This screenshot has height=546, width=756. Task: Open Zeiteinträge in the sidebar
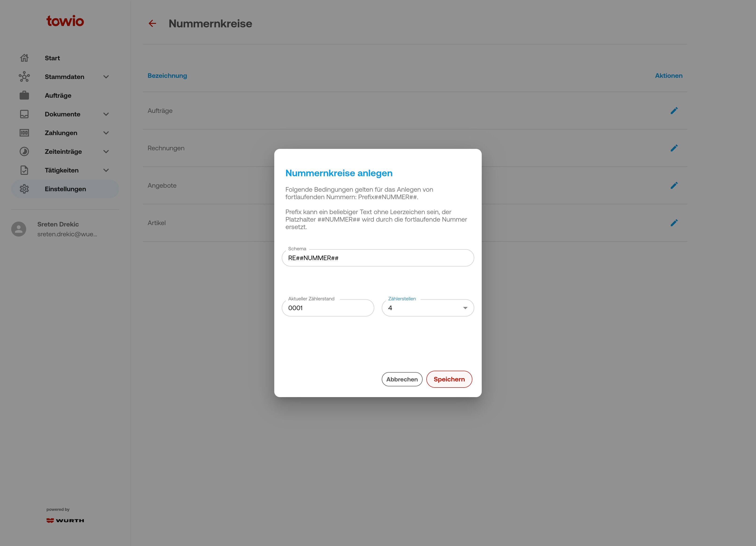tap(65, 151)
